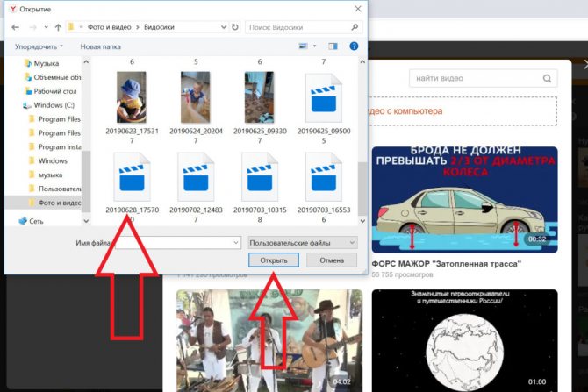Open 'ФОРС МАЖОР "Затопленная трасса"' title link
The width and height of the screenshot is (588, 392).
446,264
